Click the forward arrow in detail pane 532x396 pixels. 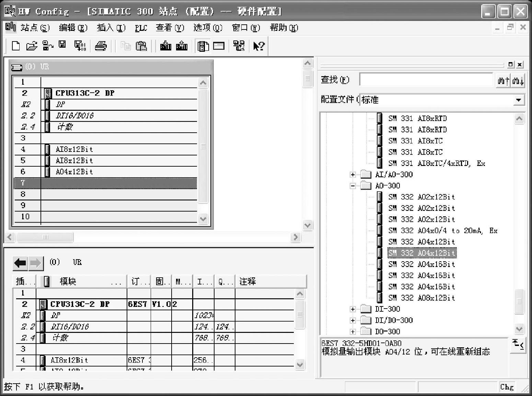(x=35, y=263)
